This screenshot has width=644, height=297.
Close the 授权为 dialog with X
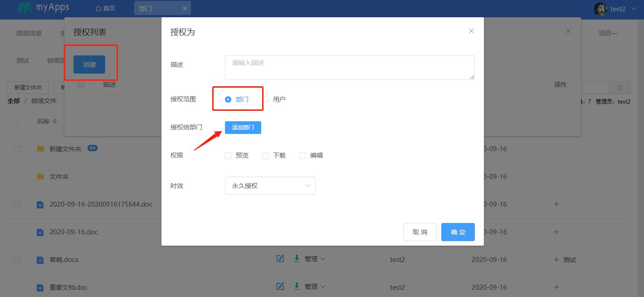[471, 31]
